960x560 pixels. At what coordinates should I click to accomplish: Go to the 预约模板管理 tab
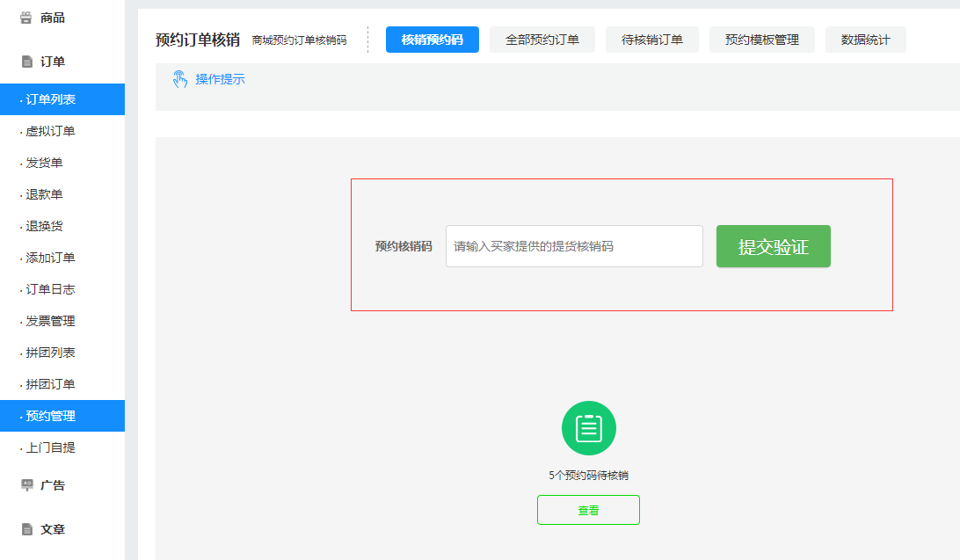[761, 40]
